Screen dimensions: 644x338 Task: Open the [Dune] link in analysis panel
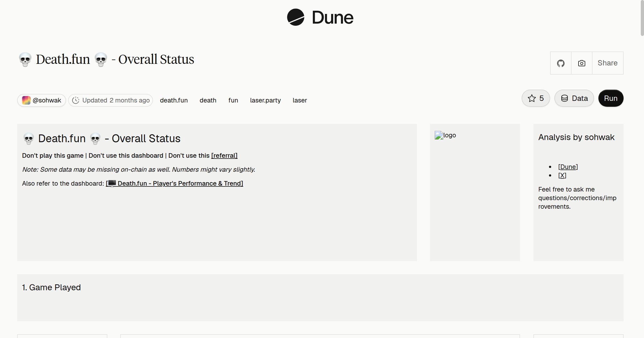[x=568, y=167]
